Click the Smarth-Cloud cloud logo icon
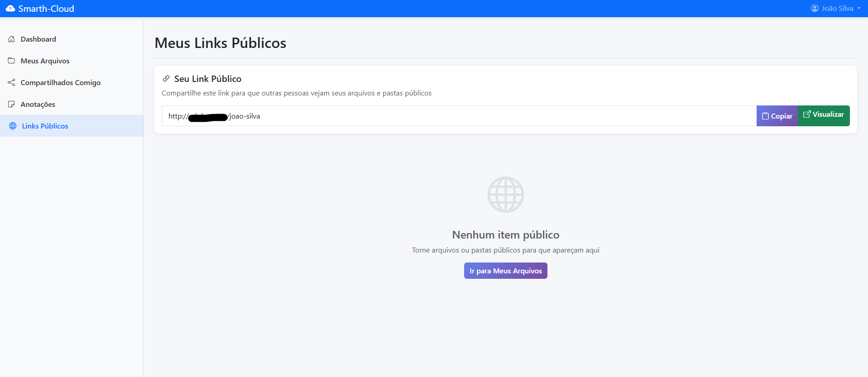Viewport: 868px width, 377px height. point(10,9)
